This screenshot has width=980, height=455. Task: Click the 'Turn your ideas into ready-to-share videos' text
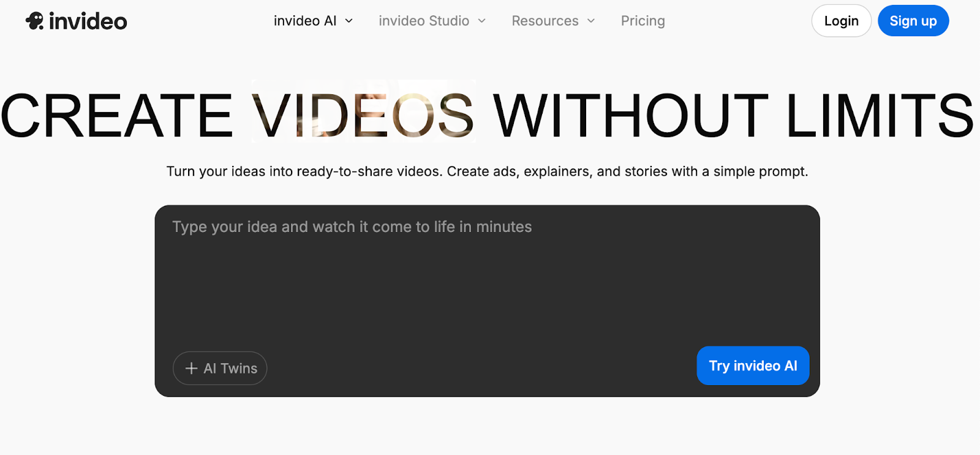[304, 171]
